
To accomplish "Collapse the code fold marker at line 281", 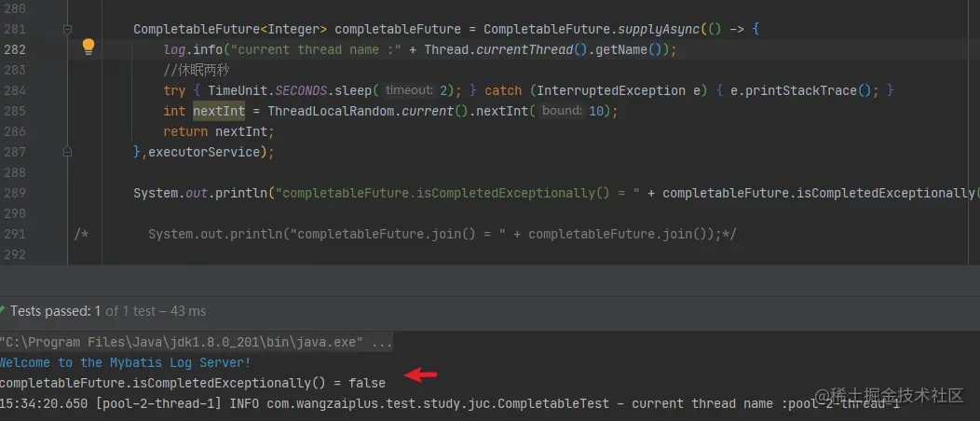I will 67,29.
